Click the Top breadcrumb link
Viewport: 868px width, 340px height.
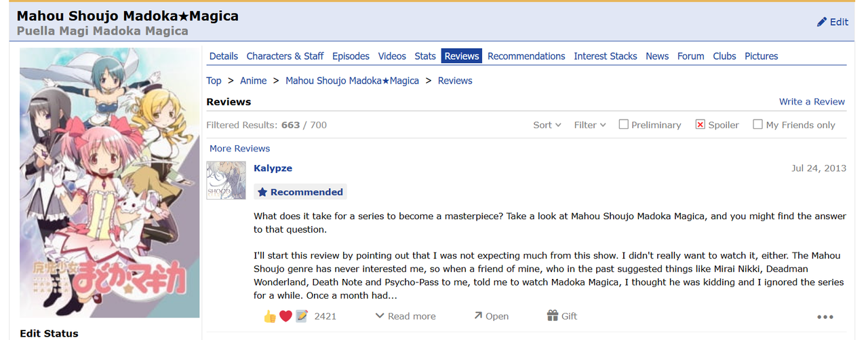[214, 81]
